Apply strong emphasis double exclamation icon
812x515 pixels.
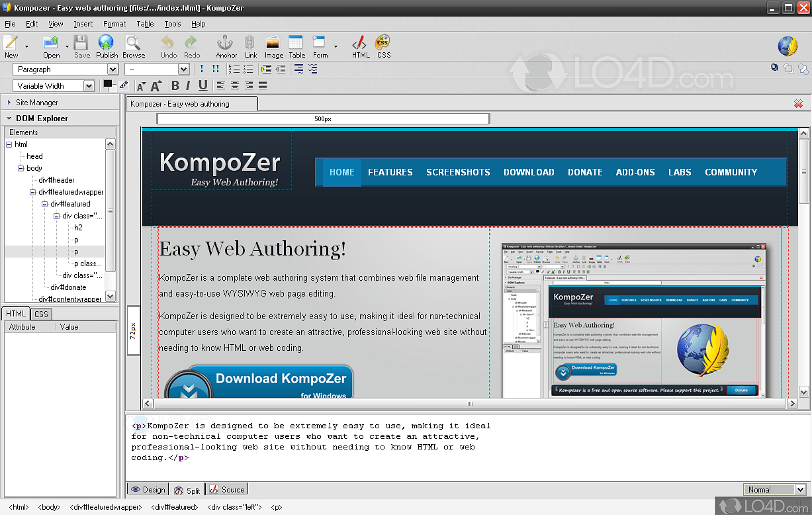215,69
